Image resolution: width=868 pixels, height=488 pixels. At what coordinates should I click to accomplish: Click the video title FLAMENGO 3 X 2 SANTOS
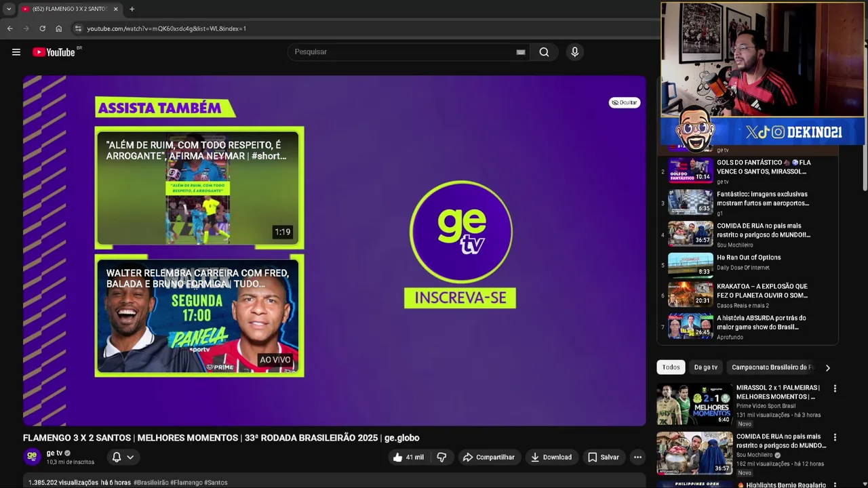pyautogui.click(x=221, y=438)
